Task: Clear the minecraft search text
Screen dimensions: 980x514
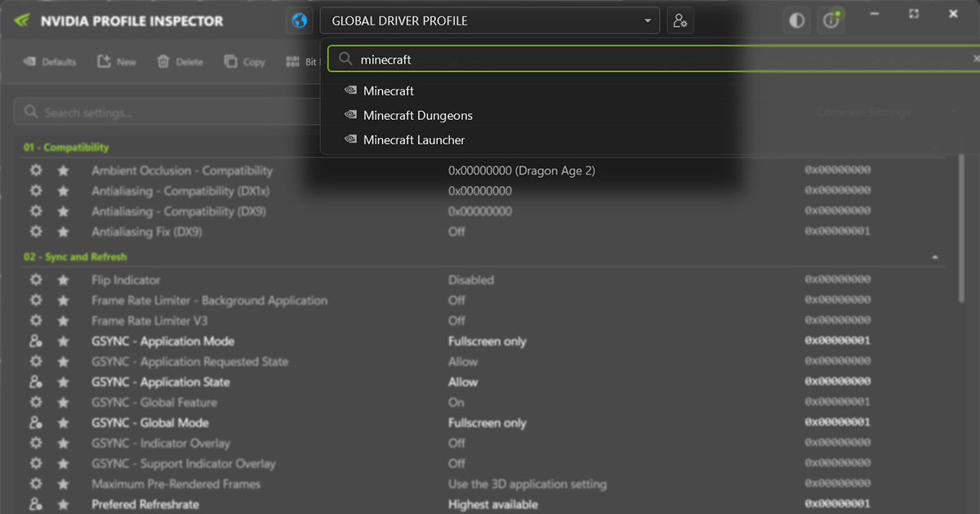Action: pos(975,60)
